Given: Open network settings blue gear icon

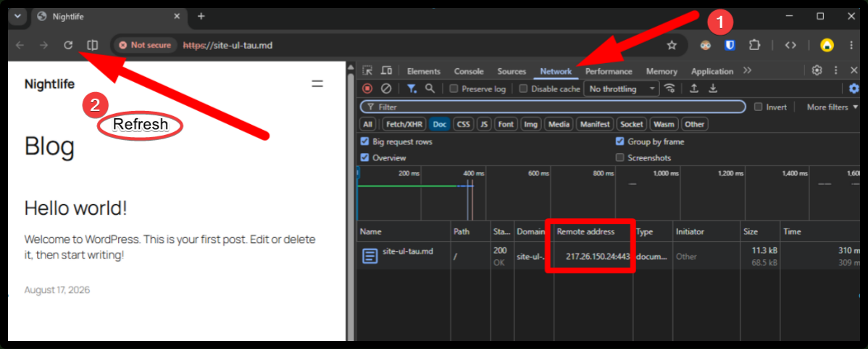Looking at the screenshot, I should click(x=854, y=89).
